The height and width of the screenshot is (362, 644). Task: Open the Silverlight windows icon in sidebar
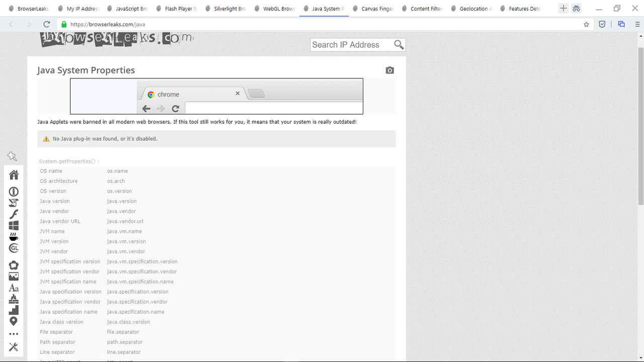14,226
